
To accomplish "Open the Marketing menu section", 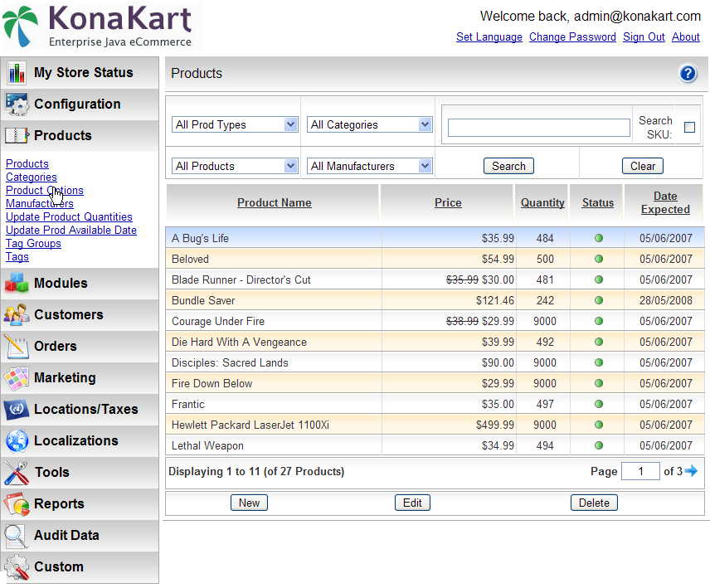I will 65,378.
